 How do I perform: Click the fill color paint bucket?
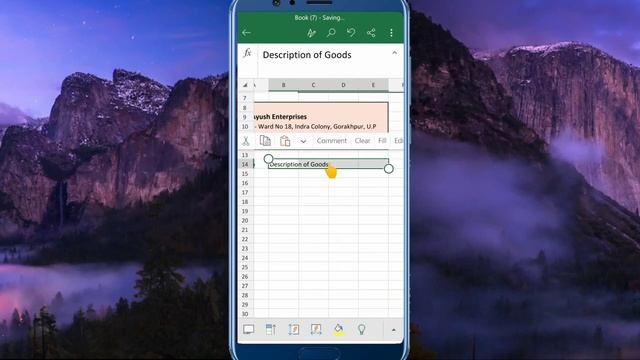point(338,330)
